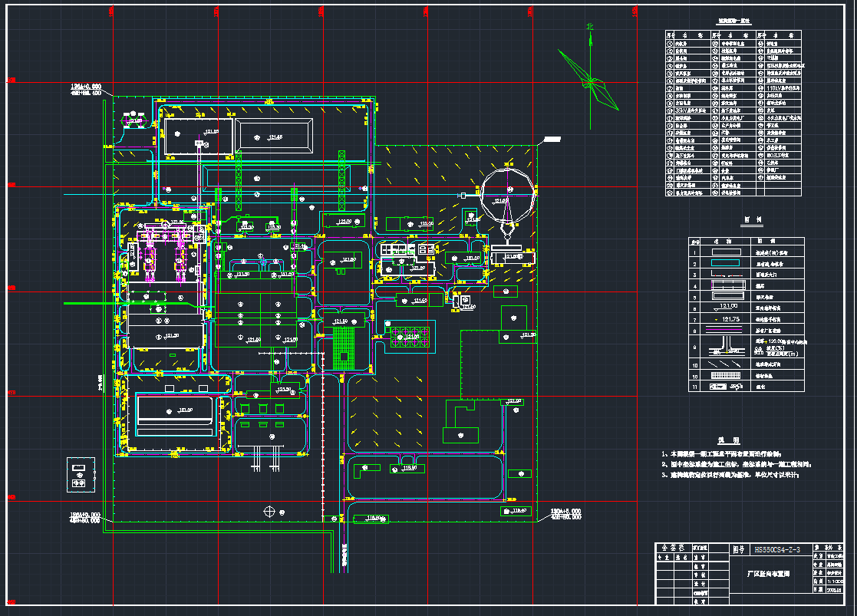The image size is (857, 616).
Task: Click drawing number HS550CS4-Z-3 in title block
Action: 777,550
